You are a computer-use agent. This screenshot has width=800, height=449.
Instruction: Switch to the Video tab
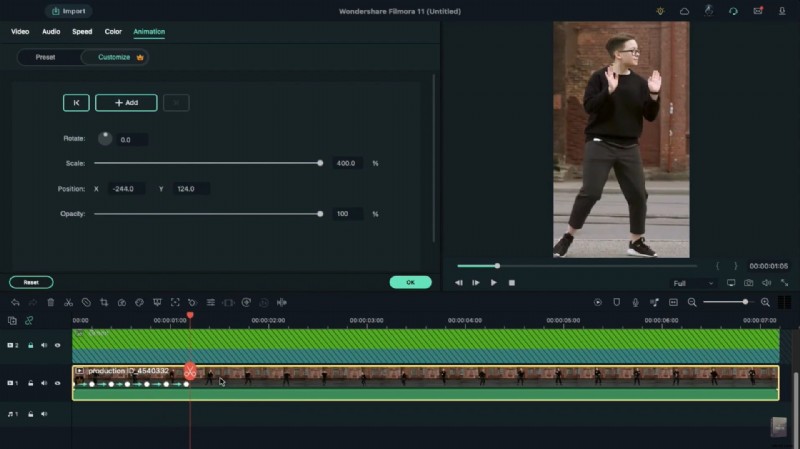click(x=20, y=32)
